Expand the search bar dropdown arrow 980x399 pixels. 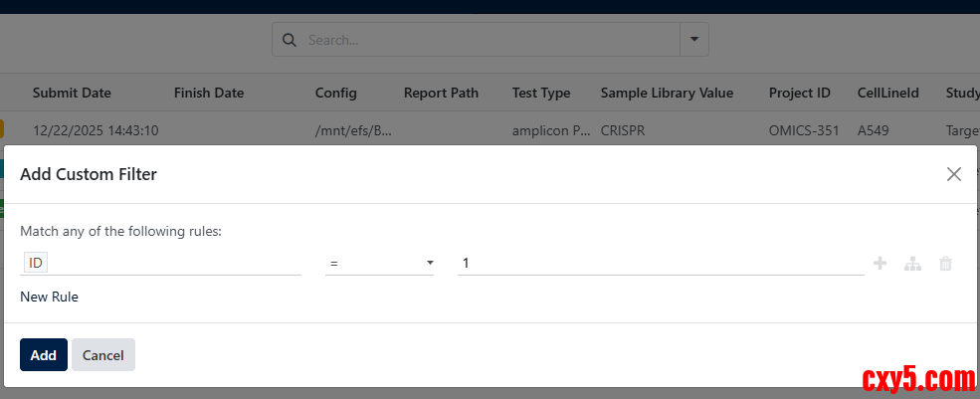point(693,41)
